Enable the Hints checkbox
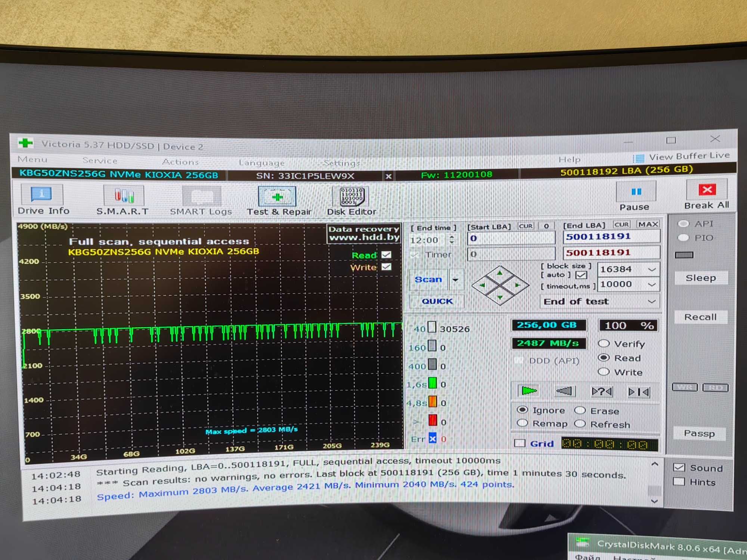The width and height of the screenshot is (747, 560). pos(679,482)
